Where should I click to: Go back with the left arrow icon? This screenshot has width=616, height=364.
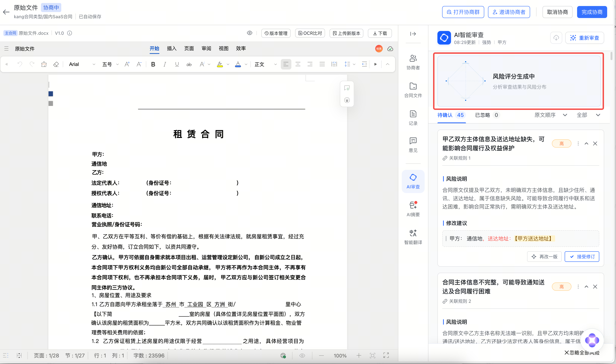click(6, 12)
